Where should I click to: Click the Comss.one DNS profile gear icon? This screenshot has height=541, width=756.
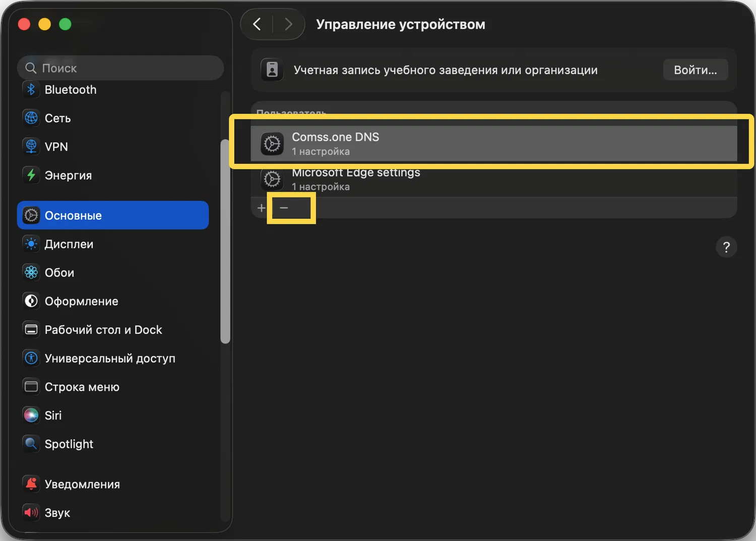point(272,144)
